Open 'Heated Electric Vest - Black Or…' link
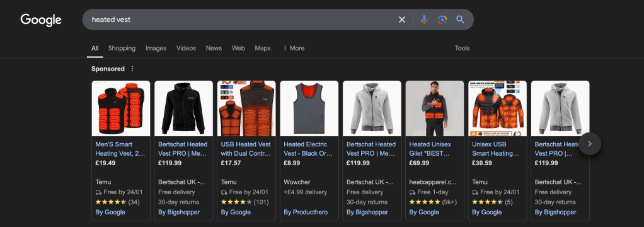The image size is (644, 227). pos(308,149)
